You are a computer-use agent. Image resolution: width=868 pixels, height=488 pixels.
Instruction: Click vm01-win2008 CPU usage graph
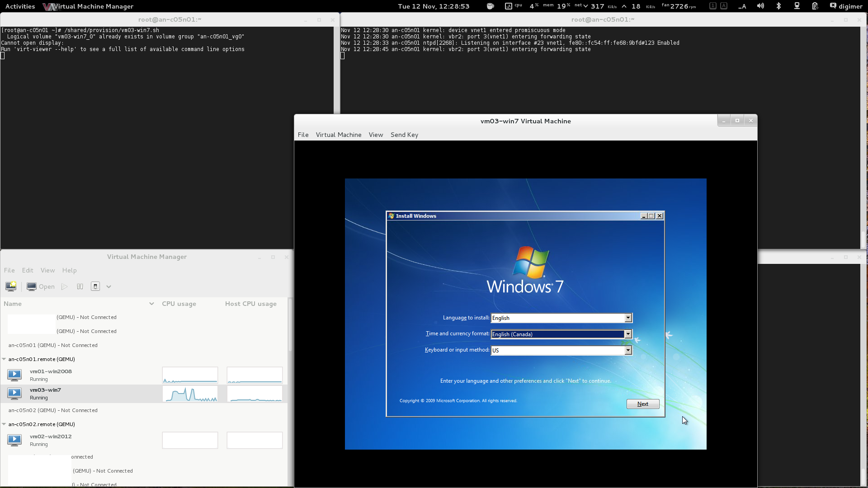point(190,375)
